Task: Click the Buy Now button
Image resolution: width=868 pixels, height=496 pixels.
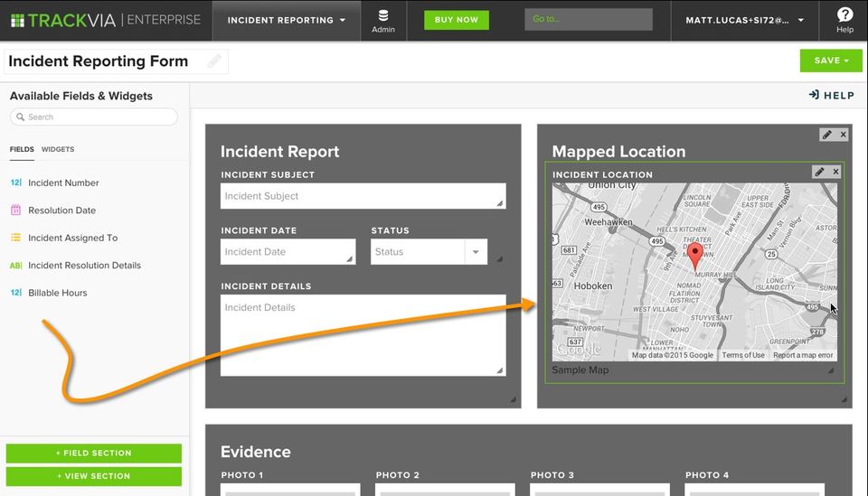Action: tap(456, 20)
